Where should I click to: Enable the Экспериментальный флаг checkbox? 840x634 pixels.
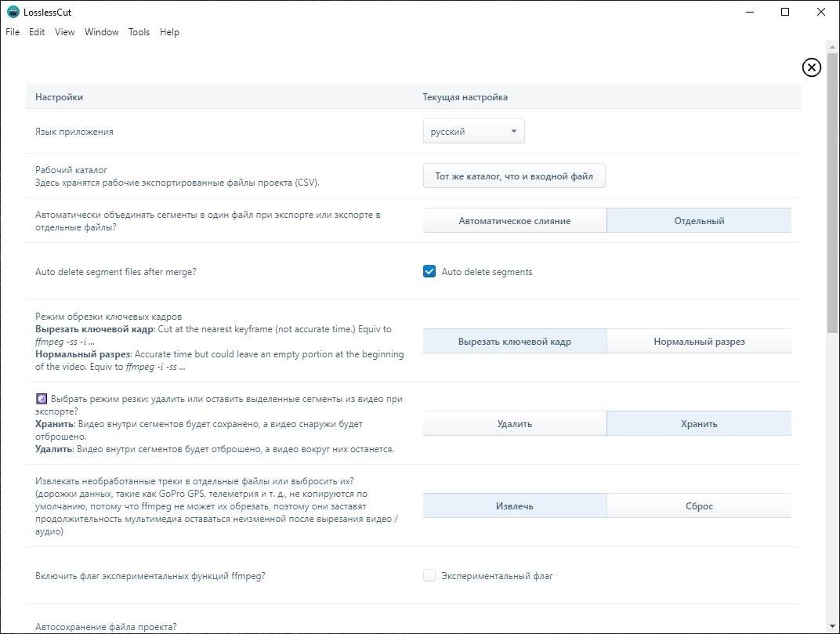pyautogui.click(x=429, y=576)
